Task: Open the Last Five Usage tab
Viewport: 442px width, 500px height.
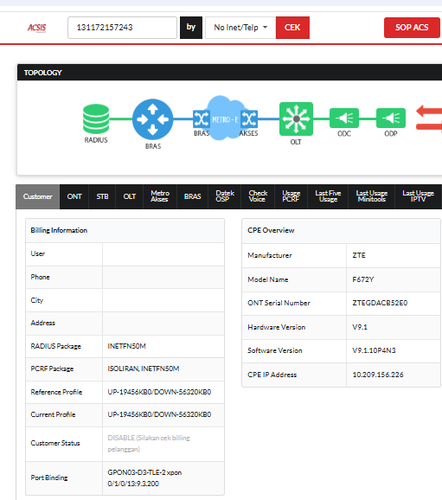Action: tap(328, 197)
